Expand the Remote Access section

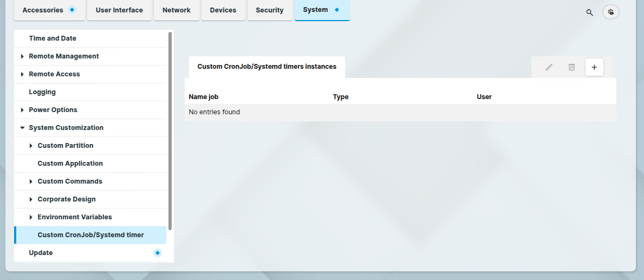click(22, 74)
